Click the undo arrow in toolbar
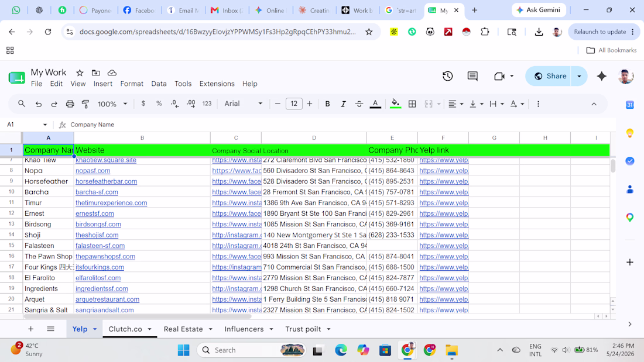 tap(38, 104)
